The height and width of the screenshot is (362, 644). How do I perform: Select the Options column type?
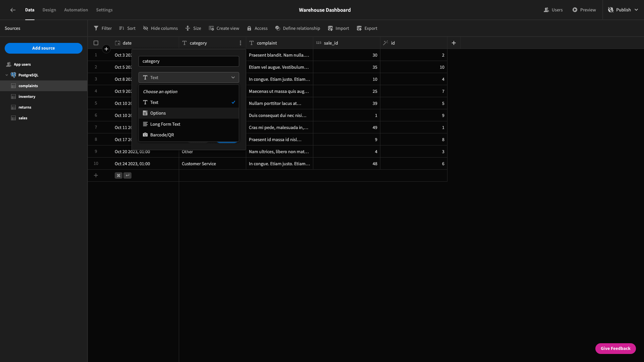pyautogui.click(x=189, y=113)
